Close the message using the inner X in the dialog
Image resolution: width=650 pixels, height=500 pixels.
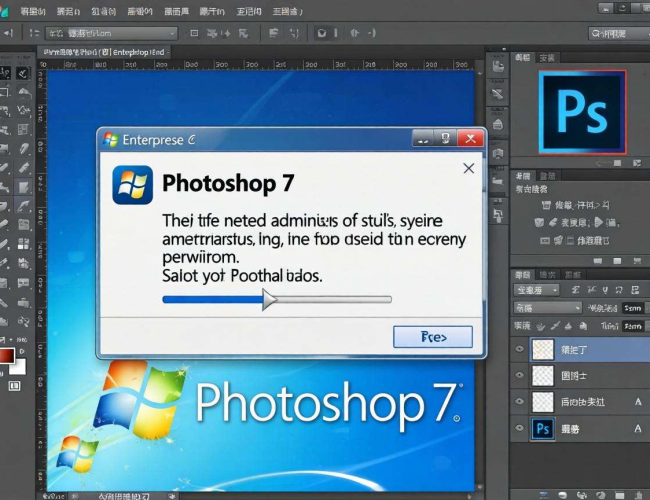pos(469,168)
